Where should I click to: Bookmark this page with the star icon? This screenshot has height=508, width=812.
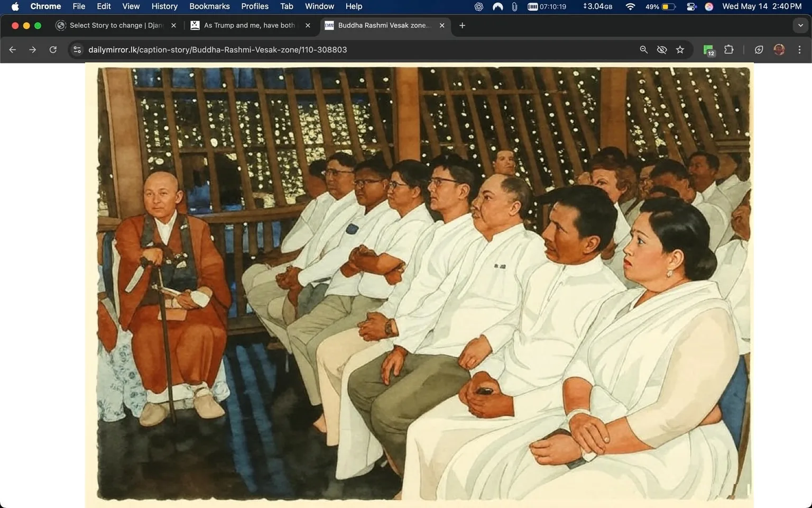(x=680, y=50)
